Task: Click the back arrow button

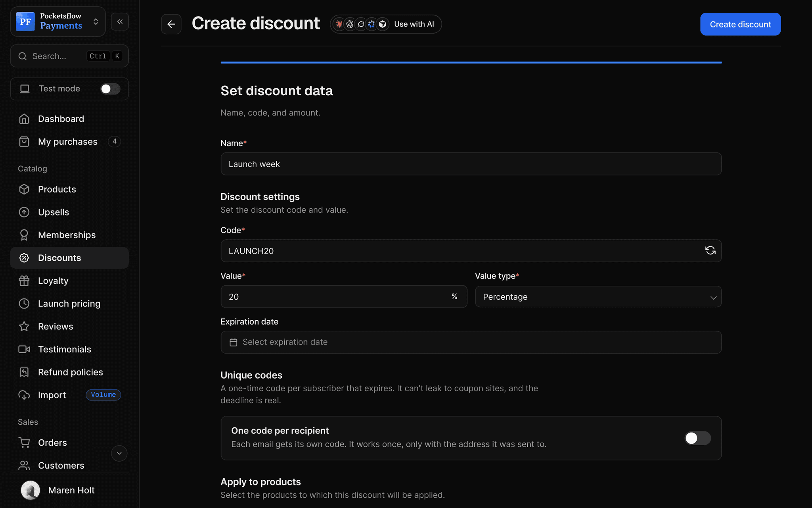Action: click(x=171, y=24)
